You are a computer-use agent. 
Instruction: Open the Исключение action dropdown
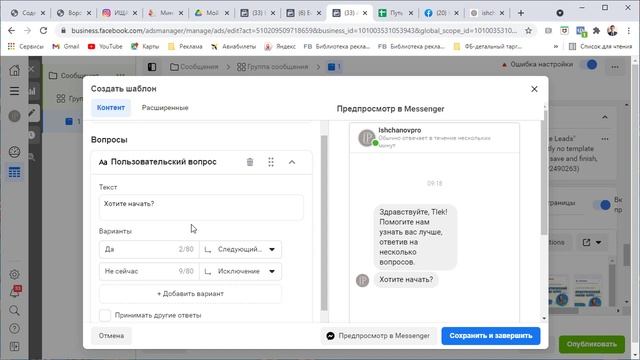[240, 271]
